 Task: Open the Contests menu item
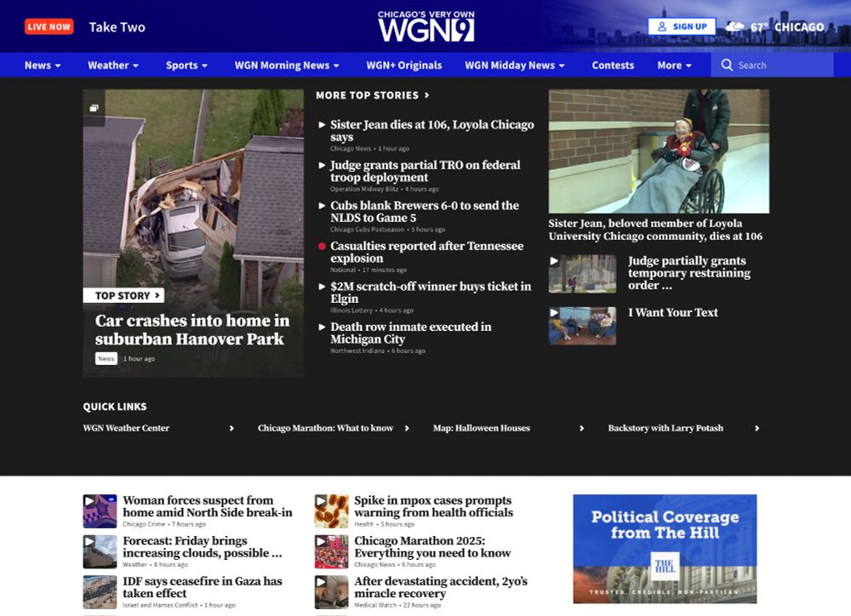(x=613, y=65)
